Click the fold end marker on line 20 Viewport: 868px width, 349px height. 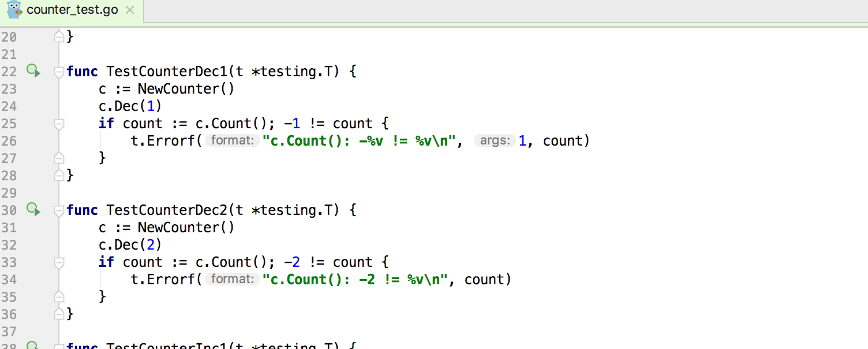59,36
